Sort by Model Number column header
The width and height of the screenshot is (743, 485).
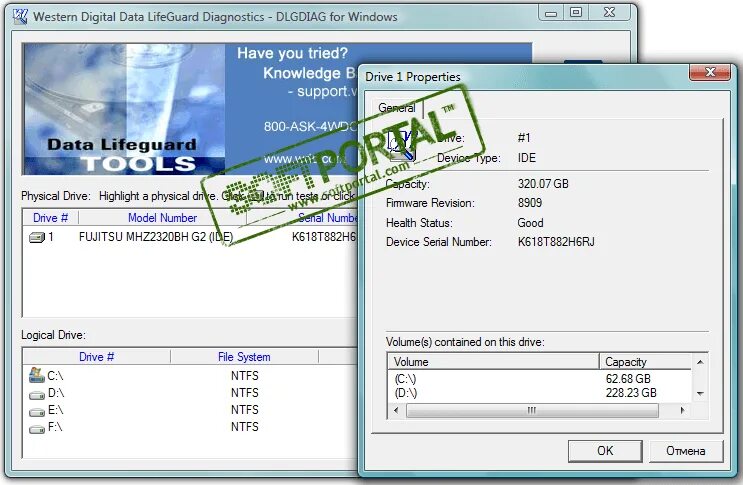163,218
